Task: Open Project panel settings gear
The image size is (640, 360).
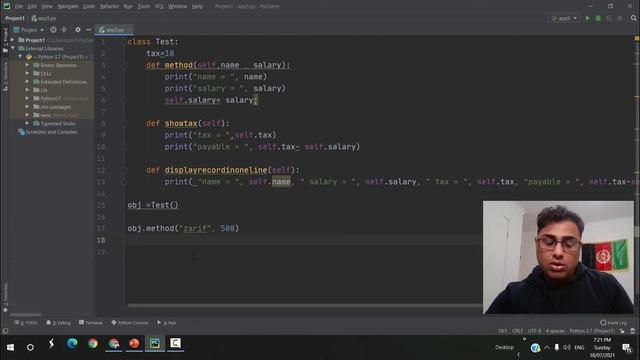Action: click(x=78, y=30)
